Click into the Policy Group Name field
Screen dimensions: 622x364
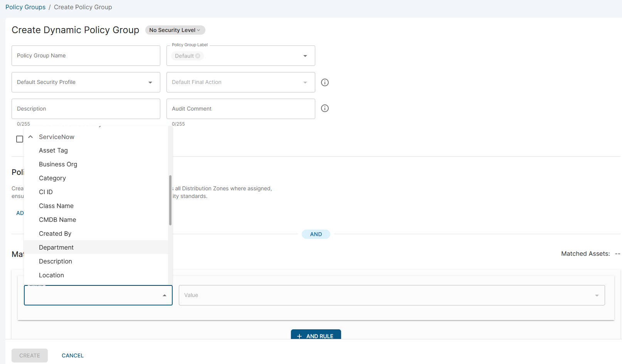pyautogui.click(x=86, y=55)
